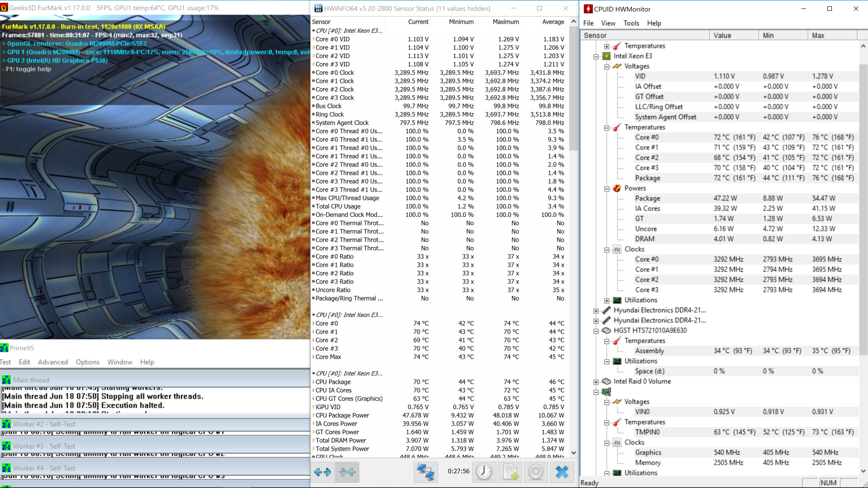
Task: Open Prime95 Edit menu
Action: point(24,362)
